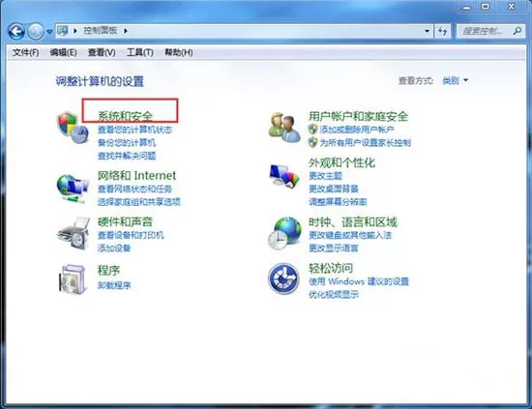Image resolution: width=532 pixels, height=409 pixels.
Task: Click 控制面板 in the address breadcrumb
Action: 101,31
